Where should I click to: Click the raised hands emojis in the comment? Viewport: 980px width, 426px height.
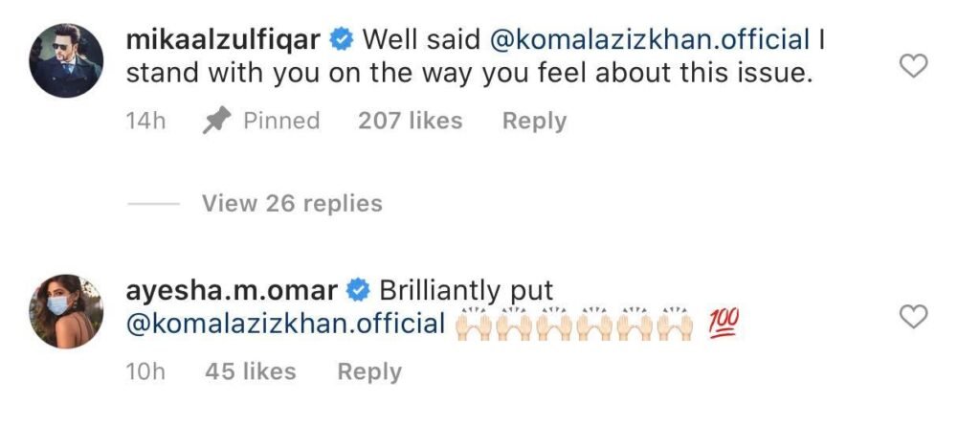point(574,325)
